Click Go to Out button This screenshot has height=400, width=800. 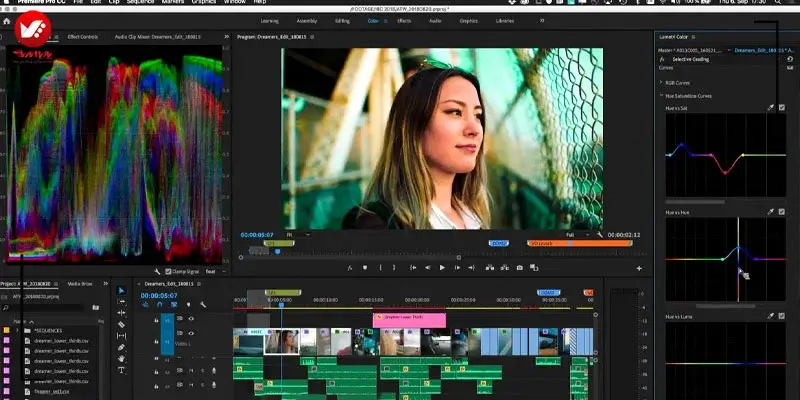point(471,267)
